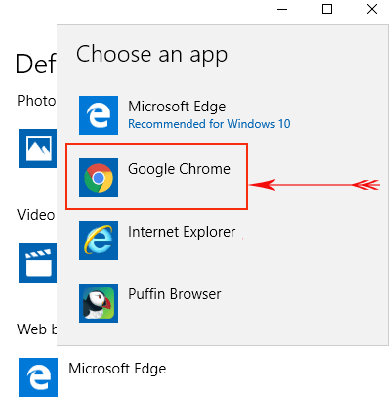Click the Choose an app heading
Viewport: 391px width, 407px height.
152,54
